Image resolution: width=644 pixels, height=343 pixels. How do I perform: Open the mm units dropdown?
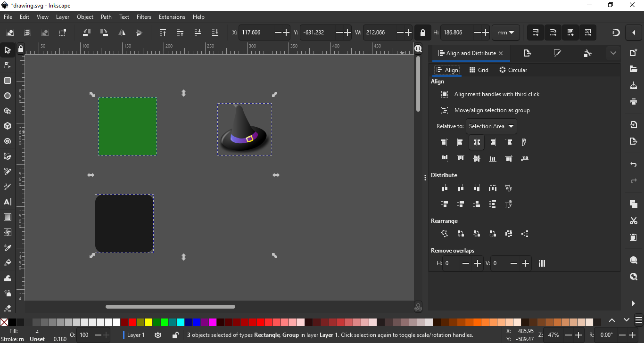tap(505, 33)
